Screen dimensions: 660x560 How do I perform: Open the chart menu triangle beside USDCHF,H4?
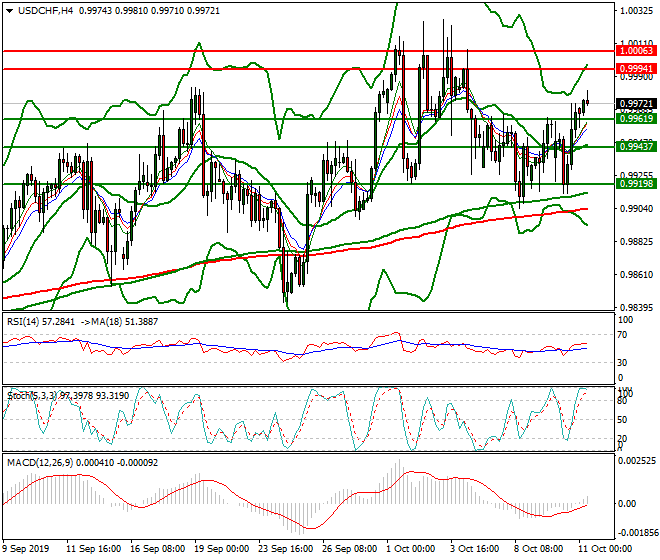point(10,11)
